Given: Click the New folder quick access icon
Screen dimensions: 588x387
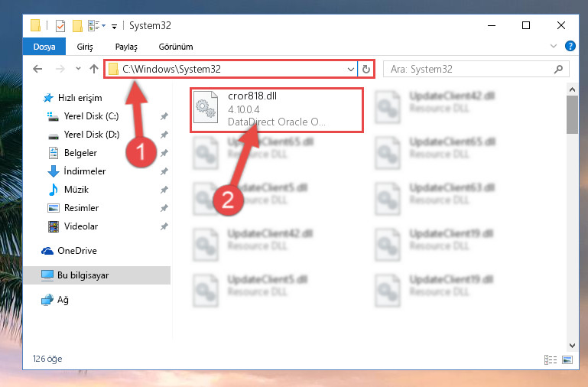Looking at the screenshot, I should 78,26.
